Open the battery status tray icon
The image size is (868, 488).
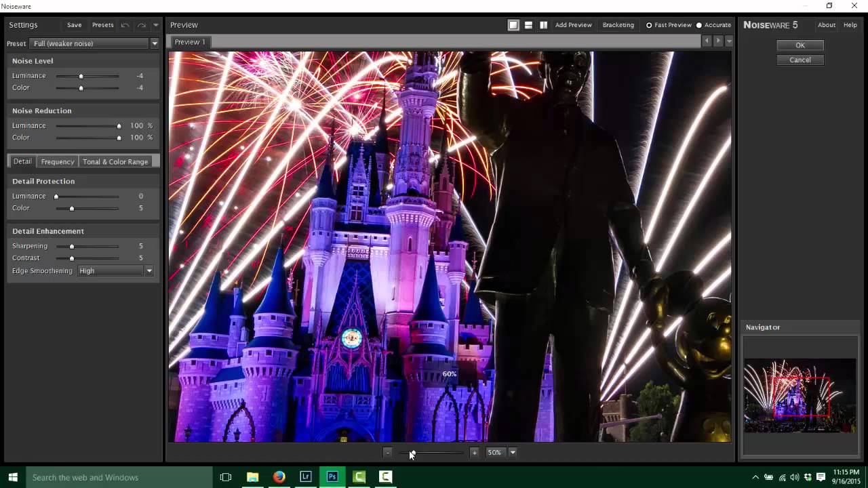768,477
